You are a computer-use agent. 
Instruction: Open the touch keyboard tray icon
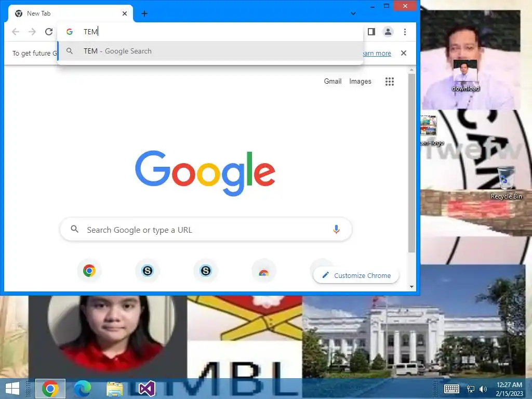tap(451, 389)
